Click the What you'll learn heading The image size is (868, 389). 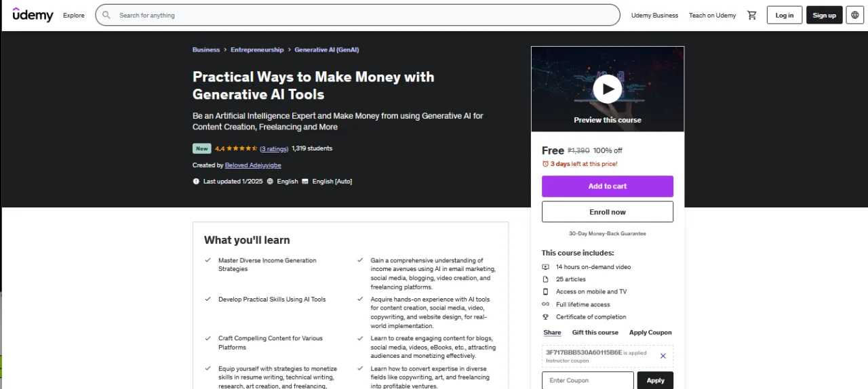click(247, 240)
